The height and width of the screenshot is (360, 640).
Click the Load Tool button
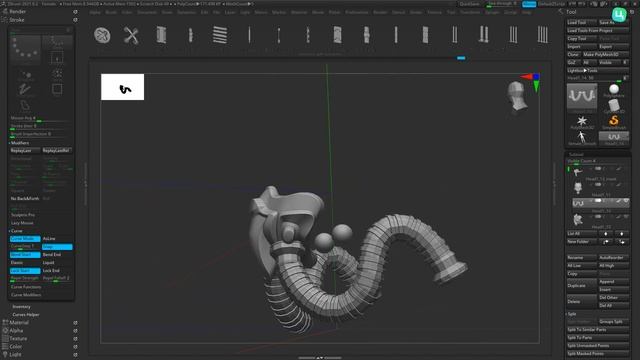(582, 22)
